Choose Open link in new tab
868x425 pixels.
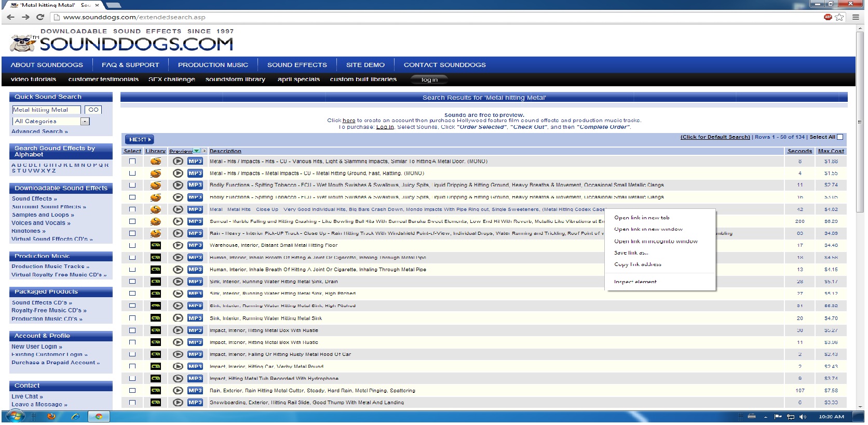[642, 218]
